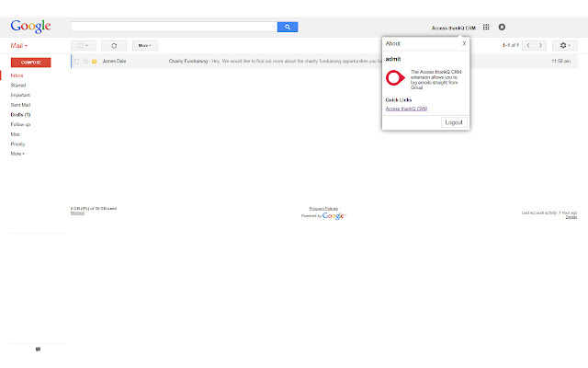Go to older messages arrow

(540, 45)
